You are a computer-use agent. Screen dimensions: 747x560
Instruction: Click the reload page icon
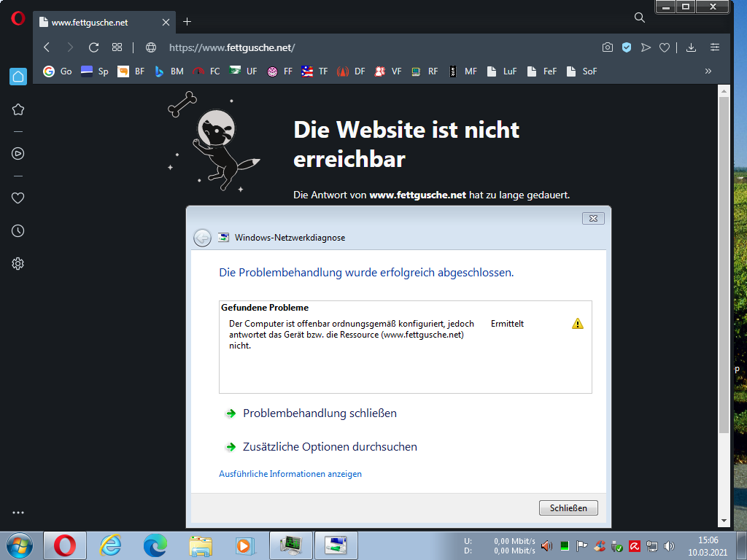pos(93,47)
